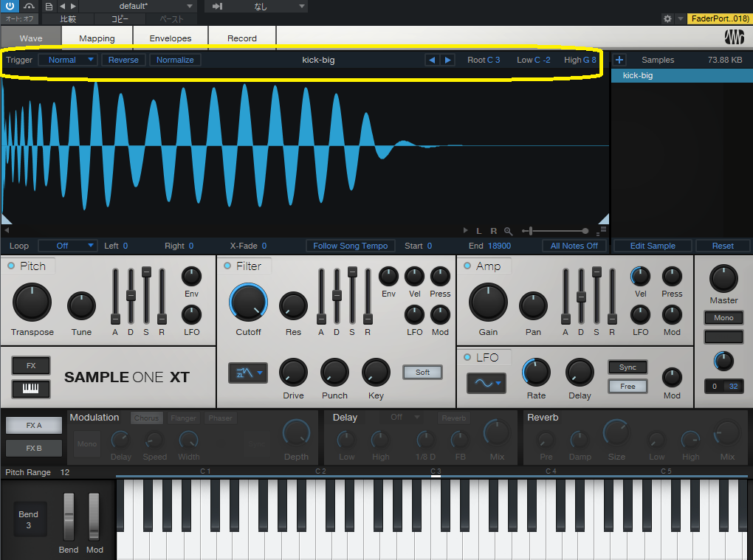The width and height of the screenshot is (753, 560).
Task: Click the Filter Cutoff knob
Action: tap(248, 303)
